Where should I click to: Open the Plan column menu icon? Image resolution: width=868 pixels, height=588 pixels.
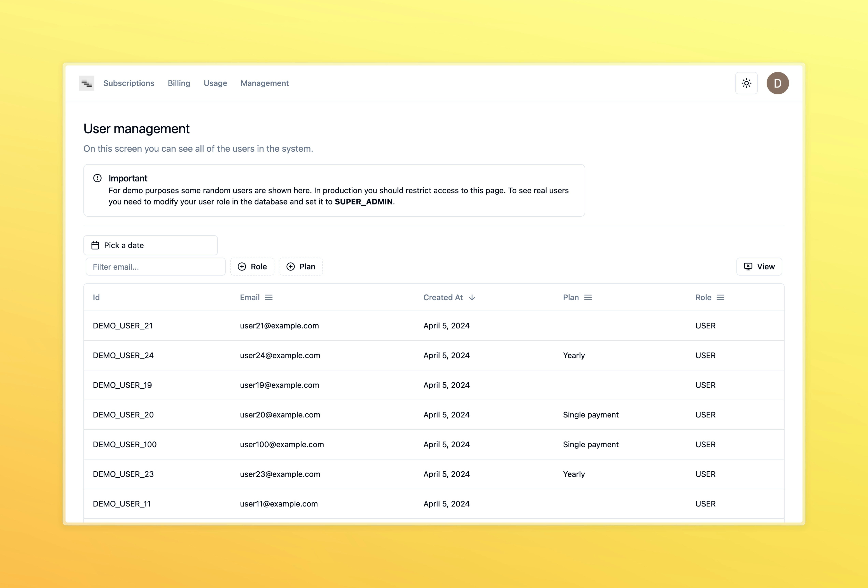pos(588,298)
